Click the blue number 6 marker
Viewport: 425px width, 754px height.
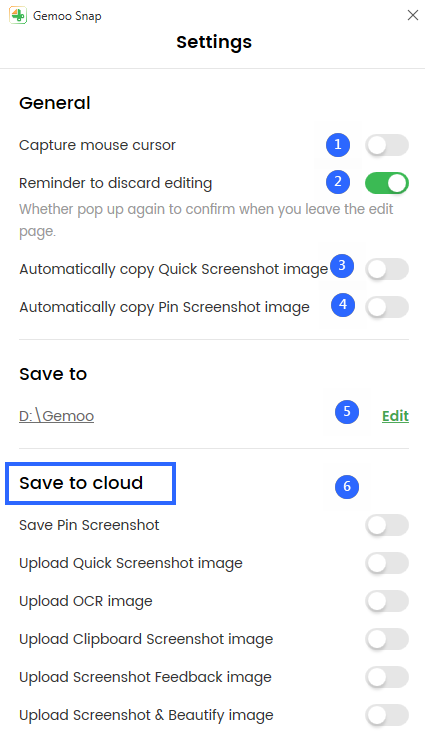pos(347,487)
